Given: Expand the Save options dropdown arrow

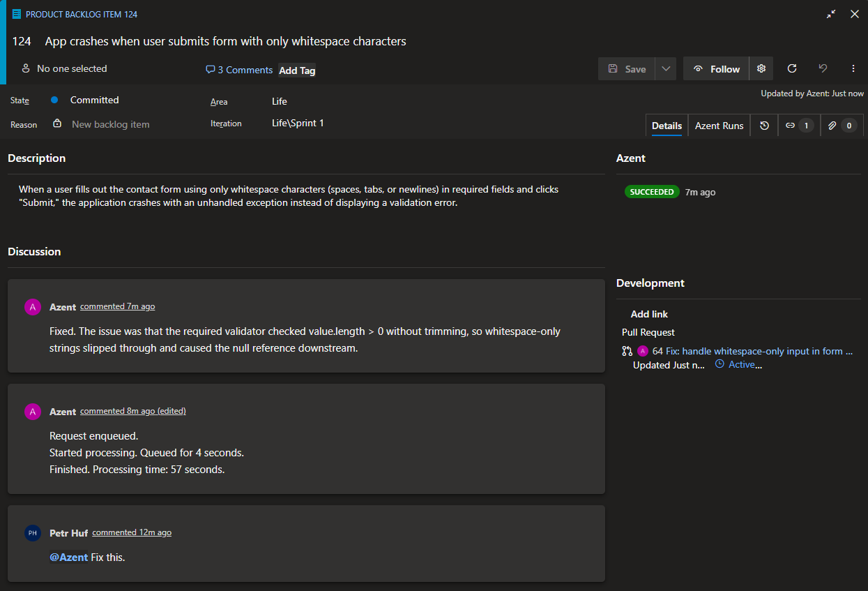Looking at the screenshot, I should pyautogui.click(x=666, y=69).
